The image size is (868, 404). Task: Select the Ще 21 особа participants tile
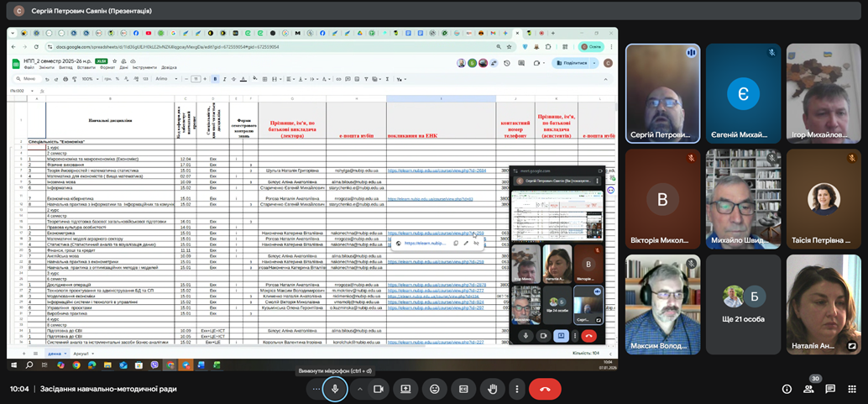743,302
